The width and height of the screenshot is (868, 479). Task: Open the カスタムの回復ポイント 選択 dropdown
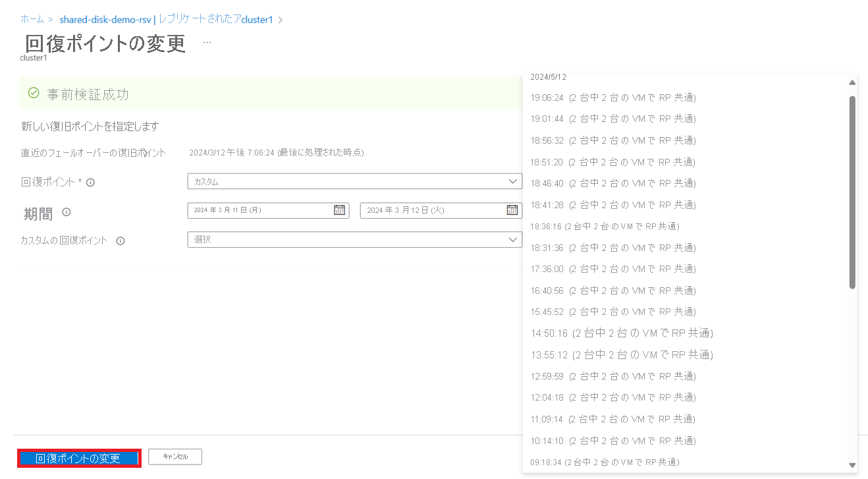click(x=355, y=240)
